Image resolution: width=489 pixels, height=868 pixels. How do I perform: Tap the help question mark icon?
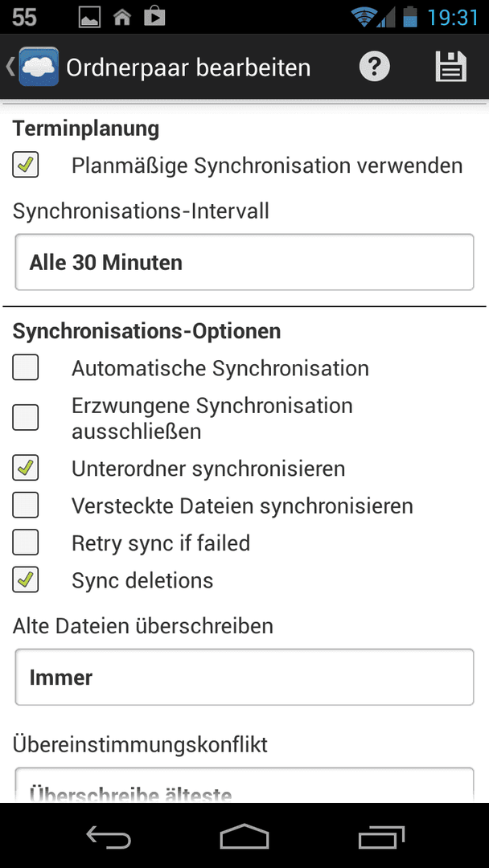374,67
